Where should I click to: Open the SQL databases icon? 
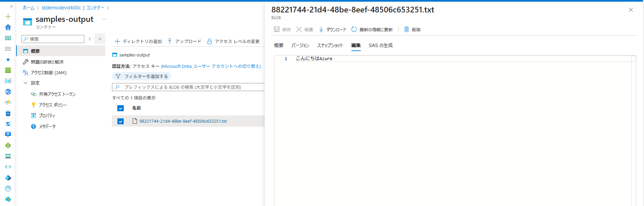pyautogui.click(x=8, y=113)
